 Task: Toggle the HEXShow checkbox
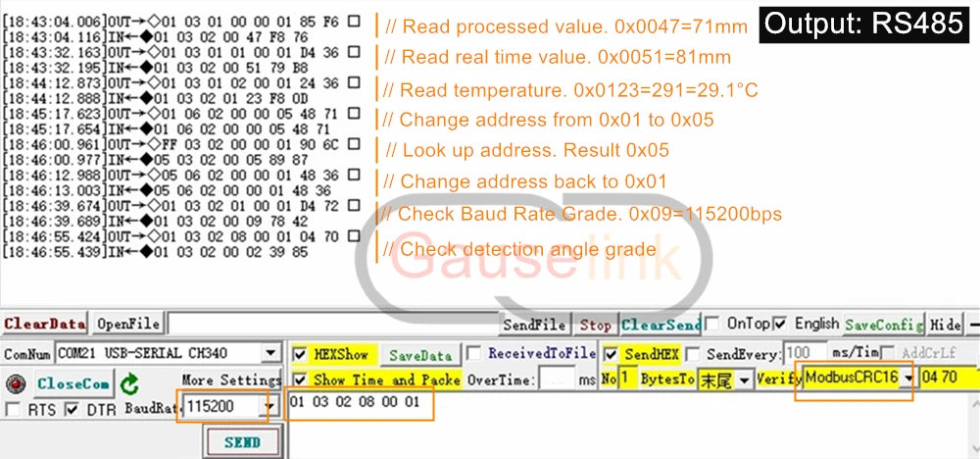[301, 355]
